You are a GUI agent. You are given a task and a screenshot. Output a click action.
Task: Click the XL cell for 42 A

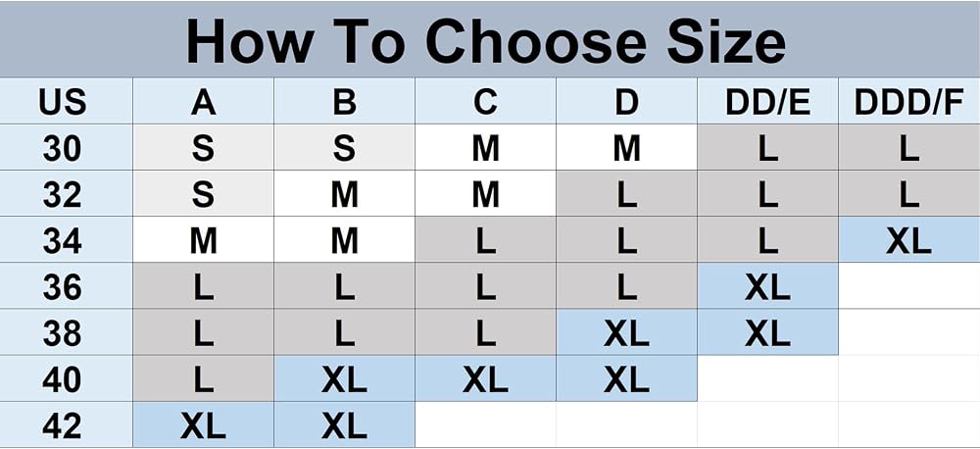[203, 425]
